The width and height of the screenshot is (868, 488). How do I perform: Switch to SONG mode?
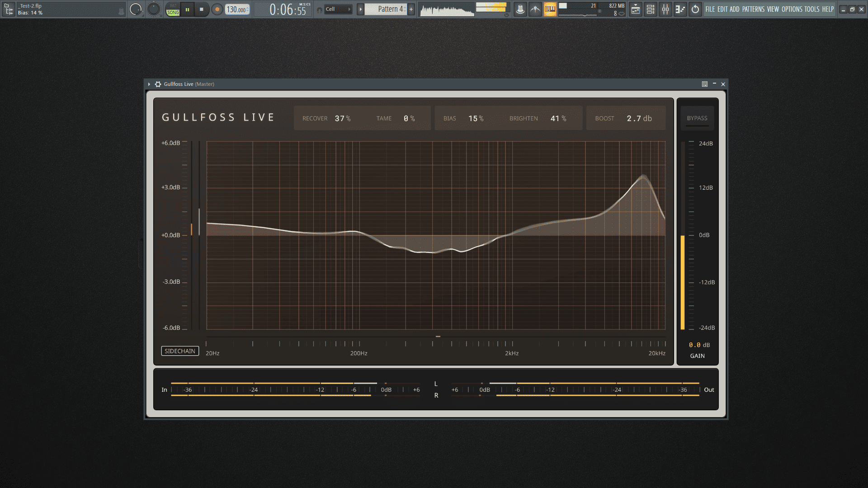[x=173, y=13]
